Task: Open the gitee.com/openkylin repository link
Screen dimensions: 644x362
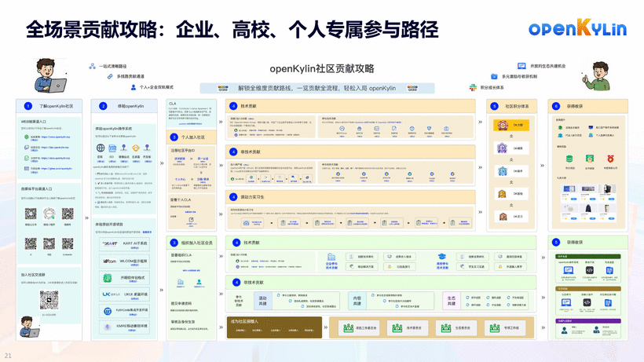Action: click(57, 168)
